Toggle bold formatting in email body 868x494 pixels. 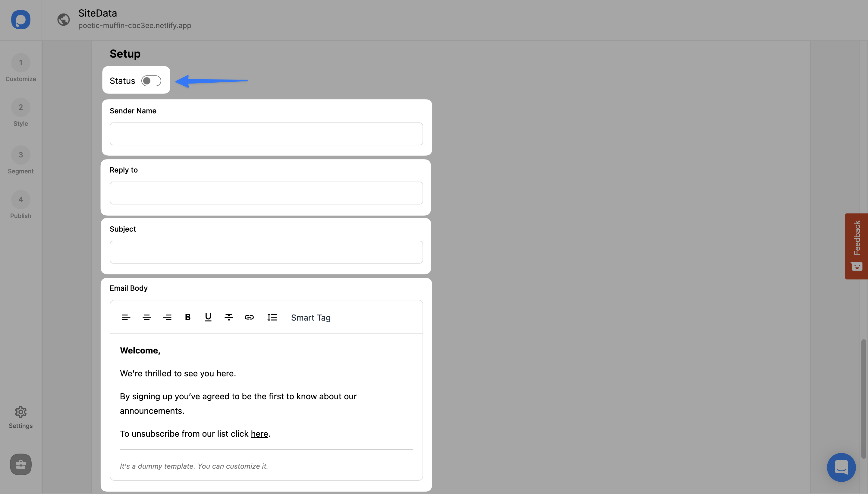pos(187,317)
